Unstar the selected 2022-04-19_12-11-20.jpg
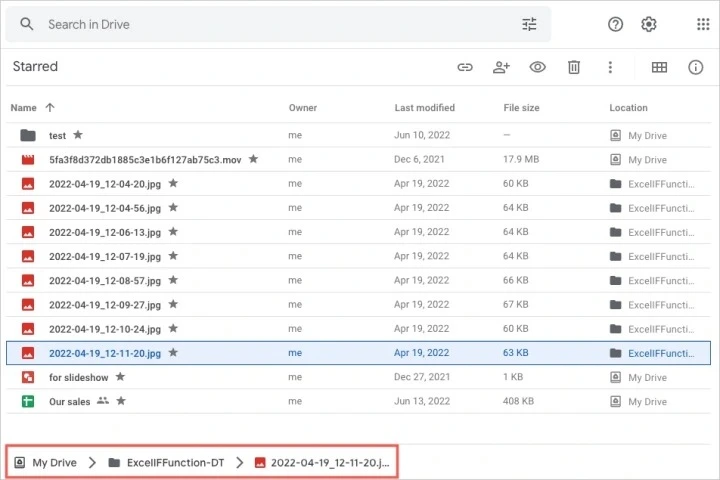The image size is (720, 480). click(173, 353)
